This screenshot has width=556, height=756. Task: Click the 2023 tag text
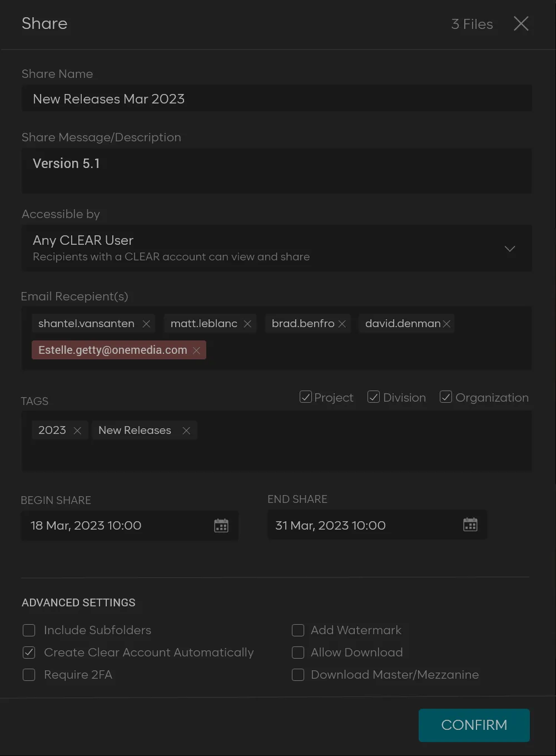tap(52, 430)
